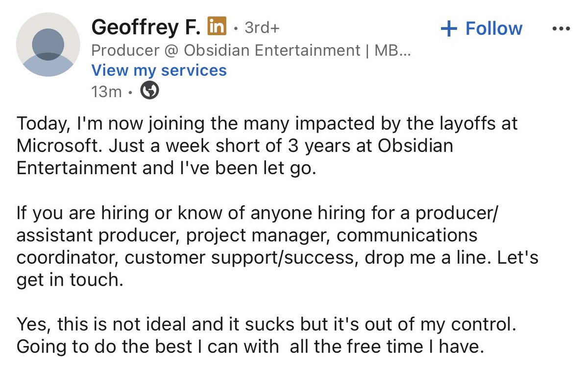Click the 13m post timestamp
588x371 pixels.
click(106, 91)
